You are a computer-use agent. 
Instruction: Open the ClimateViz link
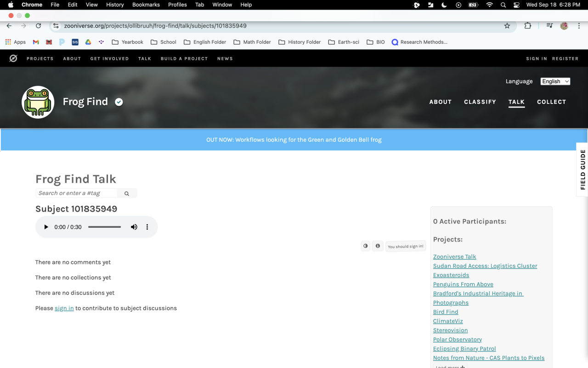[448, 321]
